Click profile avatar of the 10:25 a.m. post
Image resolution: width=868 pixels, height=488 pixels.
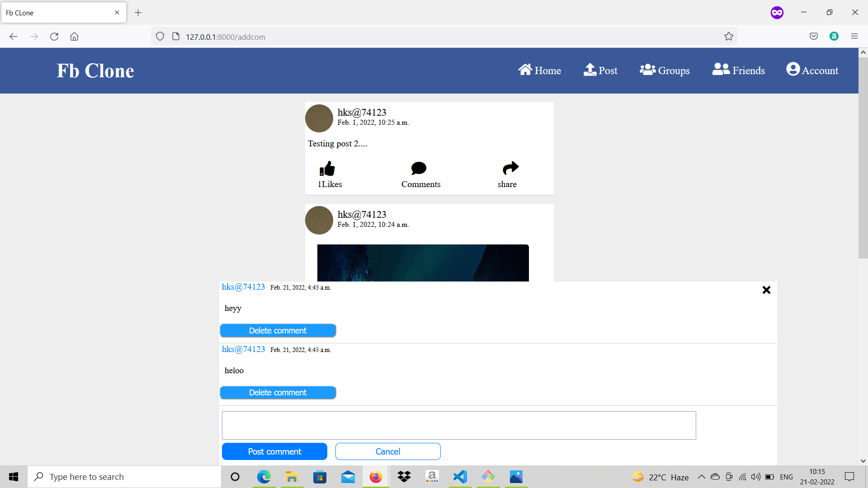coord(319,118)
